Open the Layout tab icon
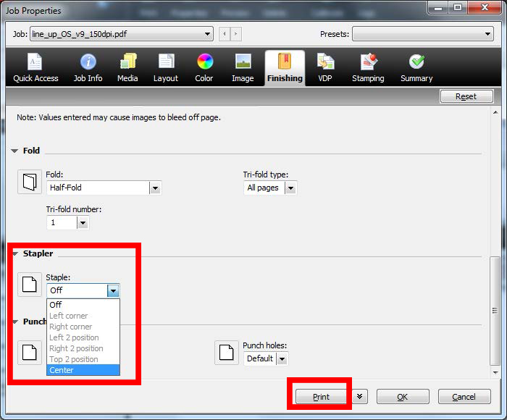The image size is (507, 420). [x=166, y=61]
